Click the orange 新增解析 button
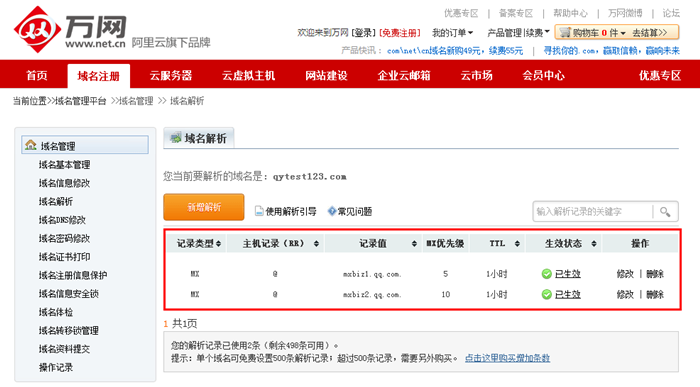The image size is (700, 387). tap(204, 207)
